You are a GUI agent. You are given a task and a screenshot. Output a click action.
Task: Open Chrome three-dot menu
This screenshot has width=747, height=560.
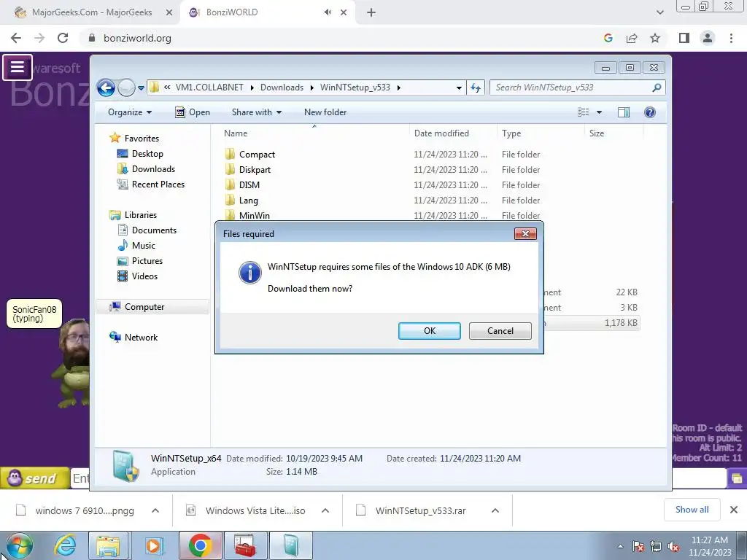(731, 38)
